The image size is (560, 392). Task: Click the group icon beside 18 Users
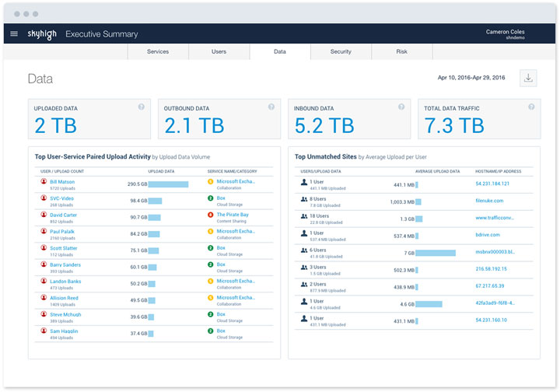(304, 216)
